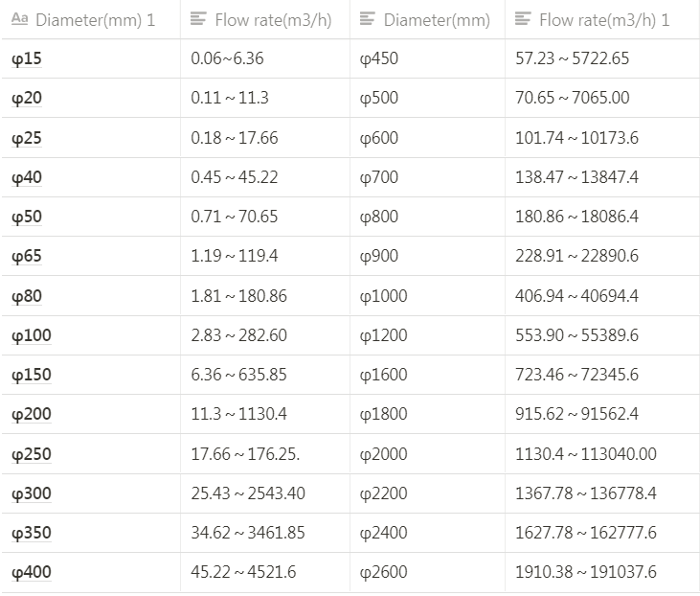Click the cell containing 17.66 ~ 176.25.
Image resolution: width=700 pixels, height=596 pixels.
coord(245,454)
